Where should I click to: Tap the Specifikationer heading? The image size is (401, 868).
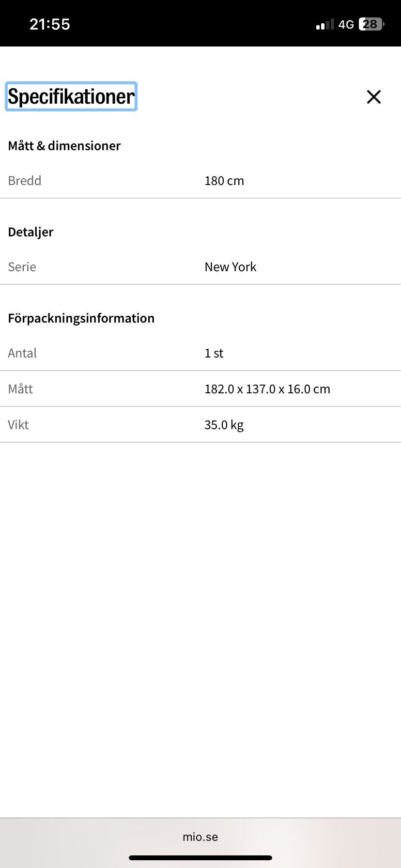[x=71, y=96]
